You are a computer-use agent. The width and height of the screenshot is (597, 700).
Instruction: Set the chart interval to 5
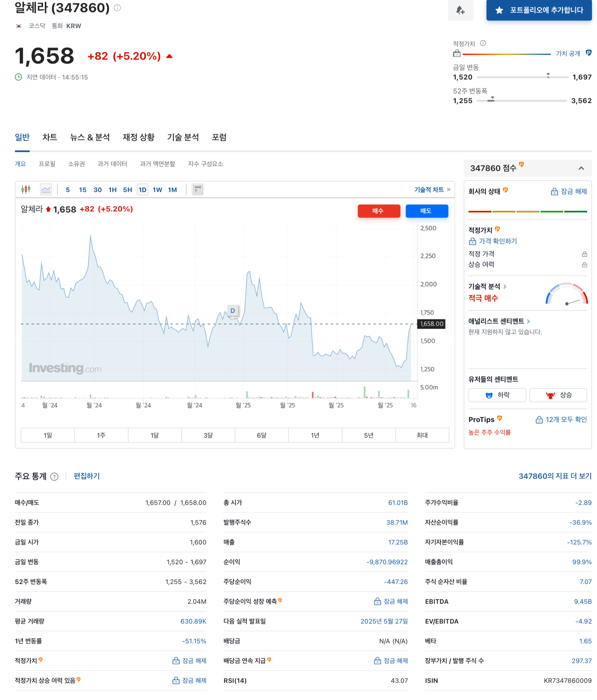68,190
